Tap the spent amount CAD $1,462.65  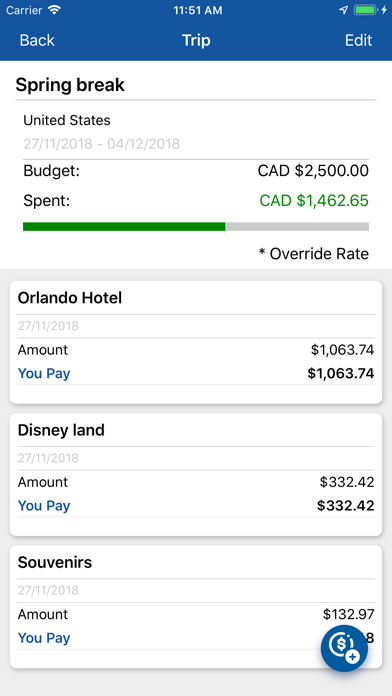click(x=314, y=201)
